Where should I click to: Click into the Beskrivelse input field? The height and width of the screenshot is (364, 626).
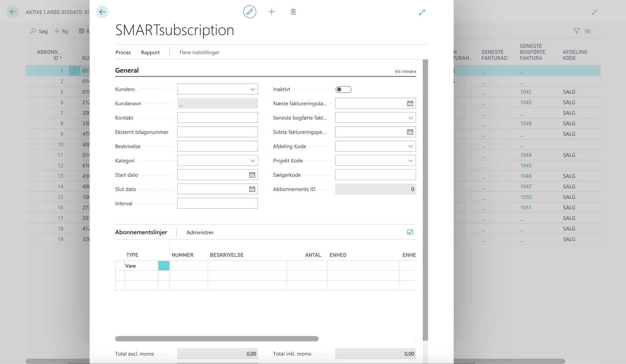point(217,146)
